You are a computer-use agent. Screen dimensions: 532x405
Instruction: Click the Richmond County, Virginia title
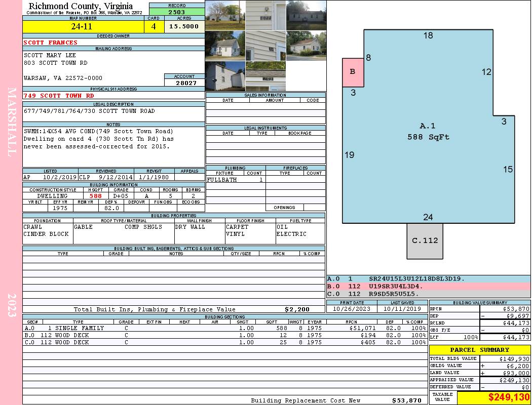click(x=81, y=6)
